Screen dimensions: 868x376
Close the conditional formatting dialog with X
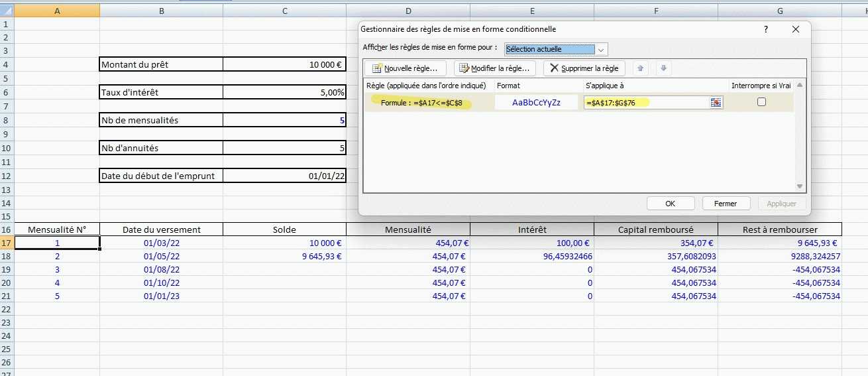click(x=796, y=29)
